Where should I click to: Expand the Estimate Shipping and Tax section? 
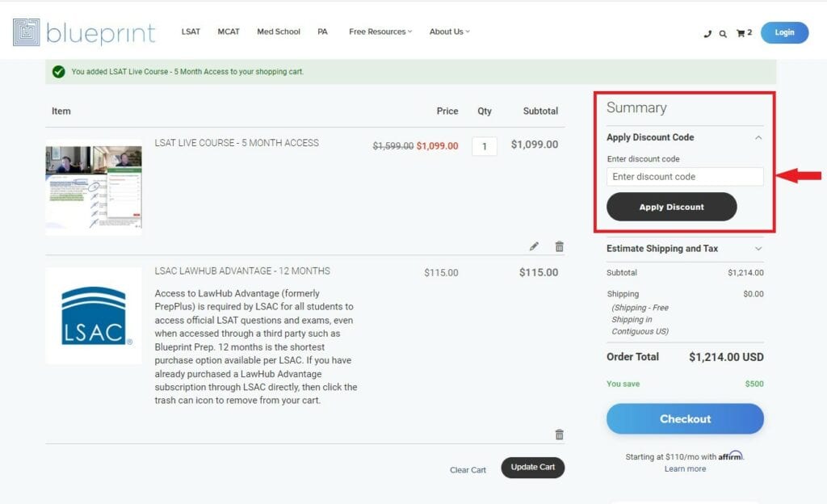(758, 248)
